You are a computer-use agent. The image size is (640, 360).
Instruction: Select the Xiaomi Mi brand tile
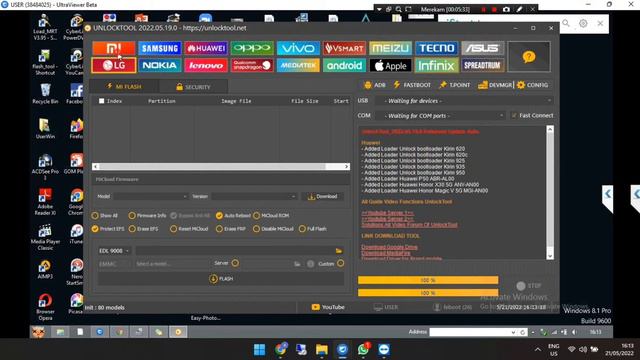tap(113, 48)
